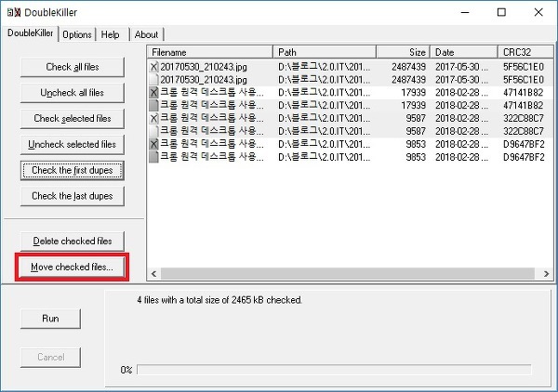Switch to the About tab

point(146,34)
